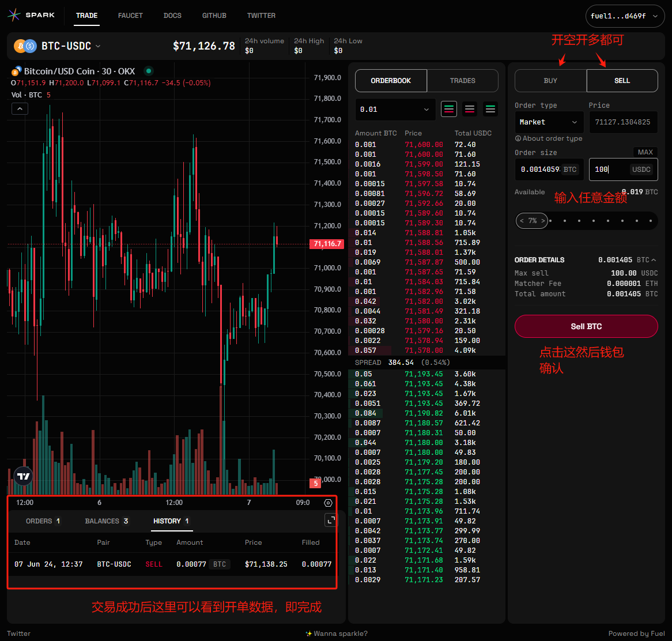Switch the order side to SELL
This screenshot has width=672, height=641.
622,81
